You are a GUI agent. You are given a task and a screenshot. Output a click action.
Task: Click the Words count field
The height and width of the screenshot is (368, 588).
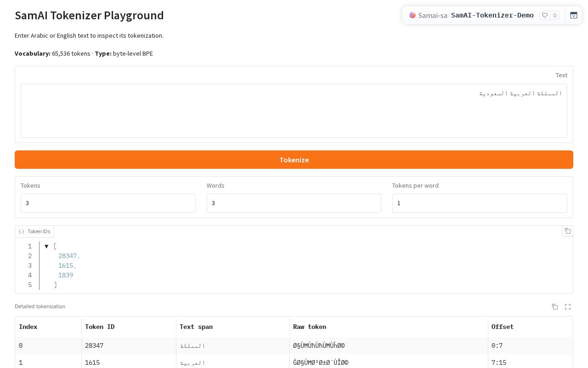click(294, 203)
